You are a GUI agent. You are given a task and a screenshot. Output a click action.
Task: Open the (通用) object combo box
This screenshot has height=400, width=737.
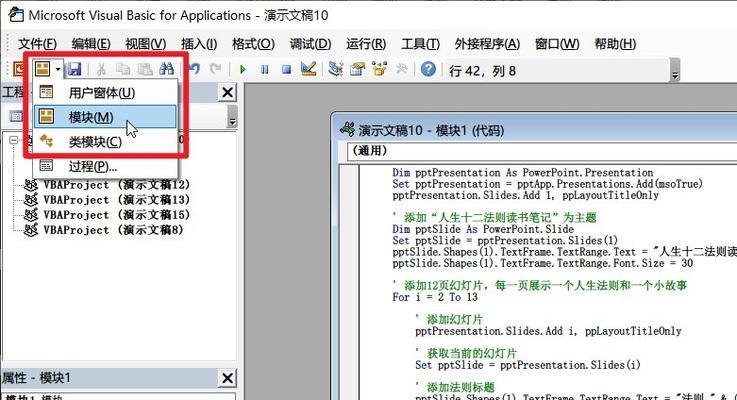pyautogui.click(x=542, y=151)
